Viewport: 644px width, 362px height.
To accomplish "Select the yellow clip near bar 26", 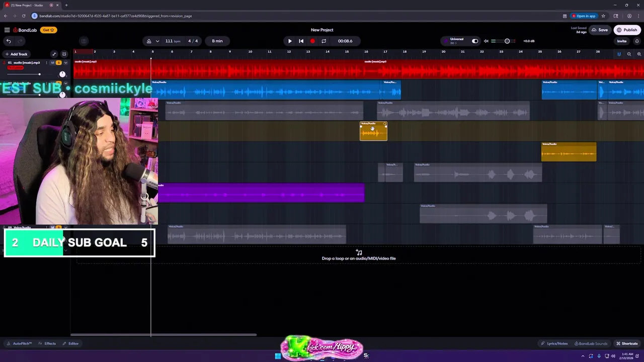I will (x=569, y=152).
